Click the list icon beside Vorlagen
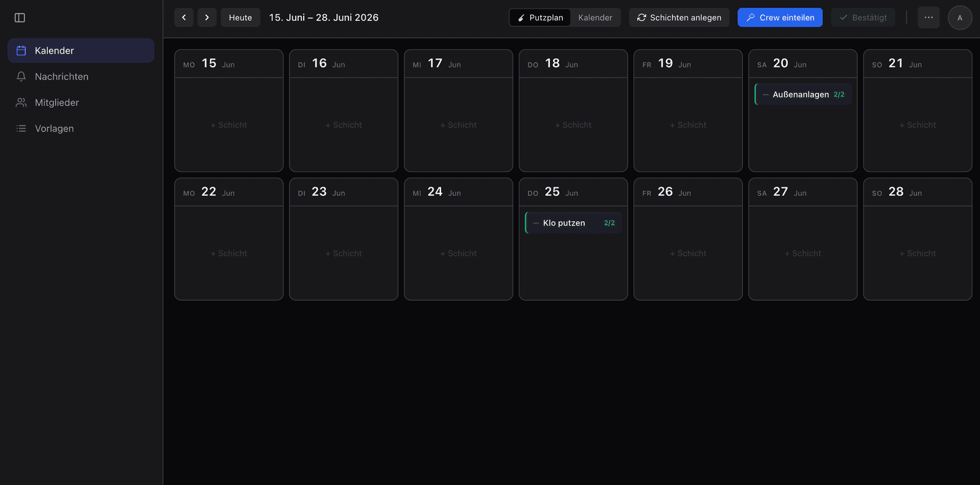 (21, 129)
